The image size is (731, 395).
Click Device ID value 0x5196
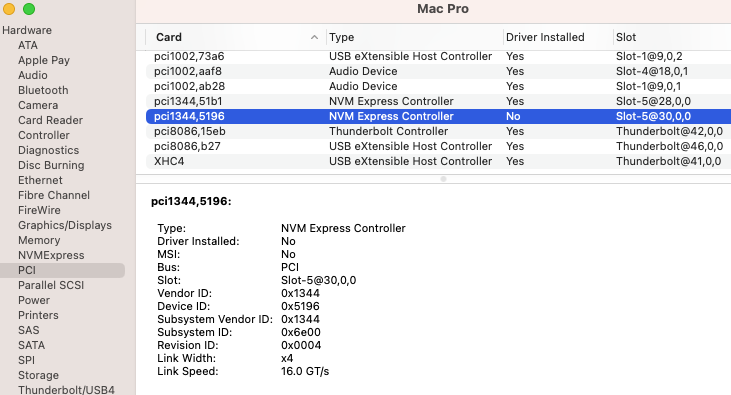coord(300,306)
